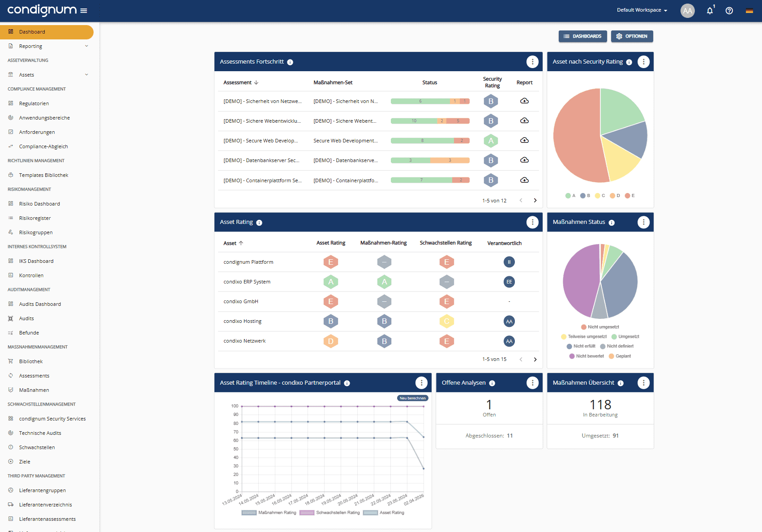Open the Default Workspace dropdown
Viewport: 762px width, 532px height.
coord(642,9)
